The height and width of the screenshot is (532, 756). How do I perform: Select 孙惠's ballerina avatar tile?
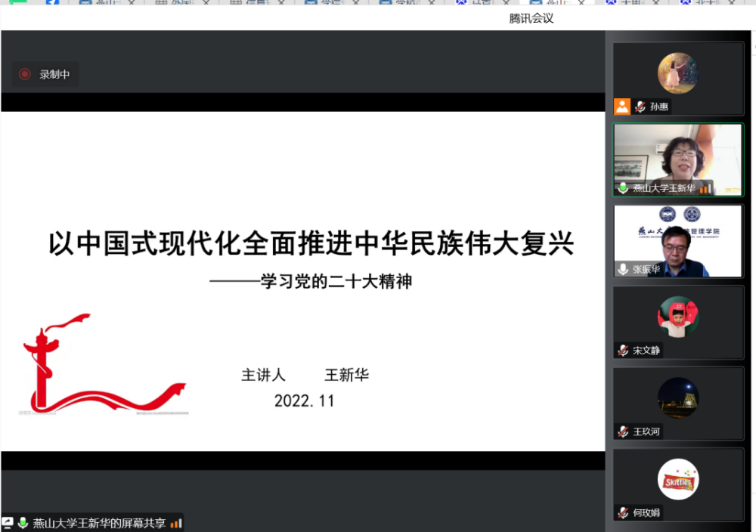coord(677,73)
